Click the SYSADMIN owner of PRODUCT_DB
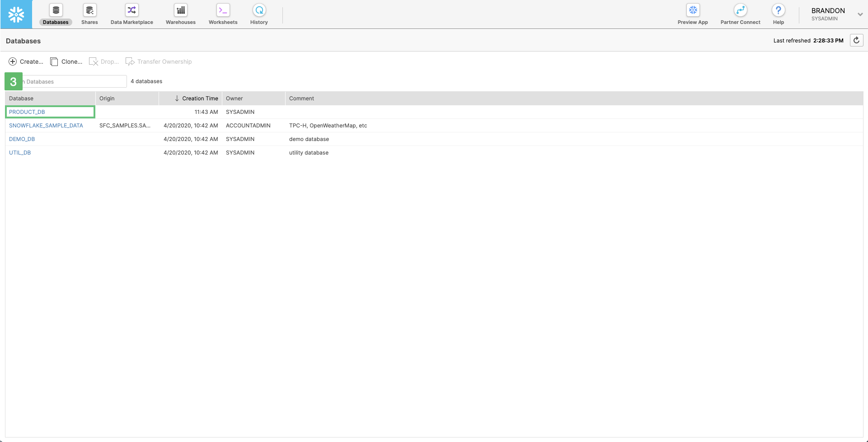 point(240,112)
